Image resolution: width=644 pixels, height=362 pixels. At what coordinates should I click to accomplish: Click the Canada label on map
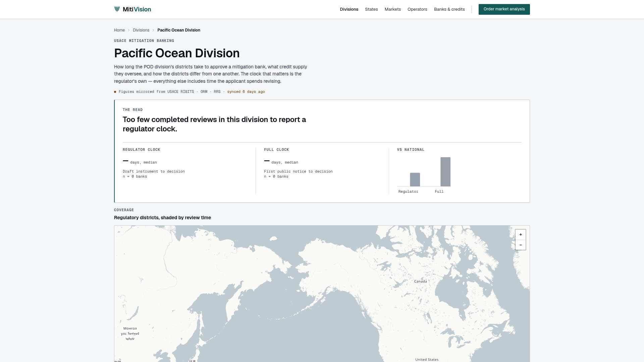coord(420,282)
